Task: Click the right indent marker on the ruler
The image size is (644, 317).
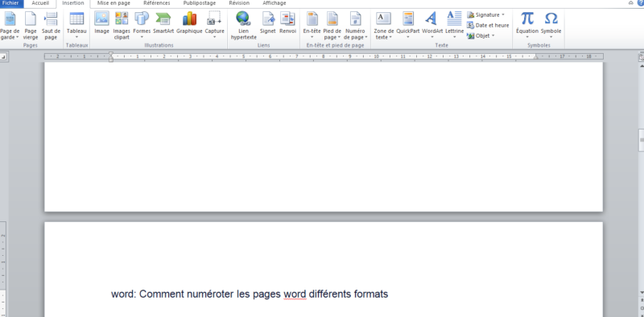Action: pyautogui.click(x=535, y=57)
